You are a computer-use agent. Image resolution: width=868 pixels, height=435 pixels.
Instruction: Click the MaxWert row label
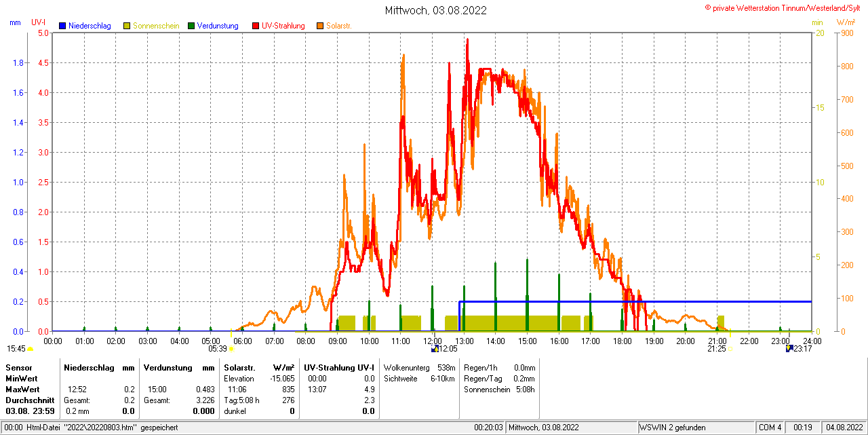pyautogui.click(x=22, y=390)
